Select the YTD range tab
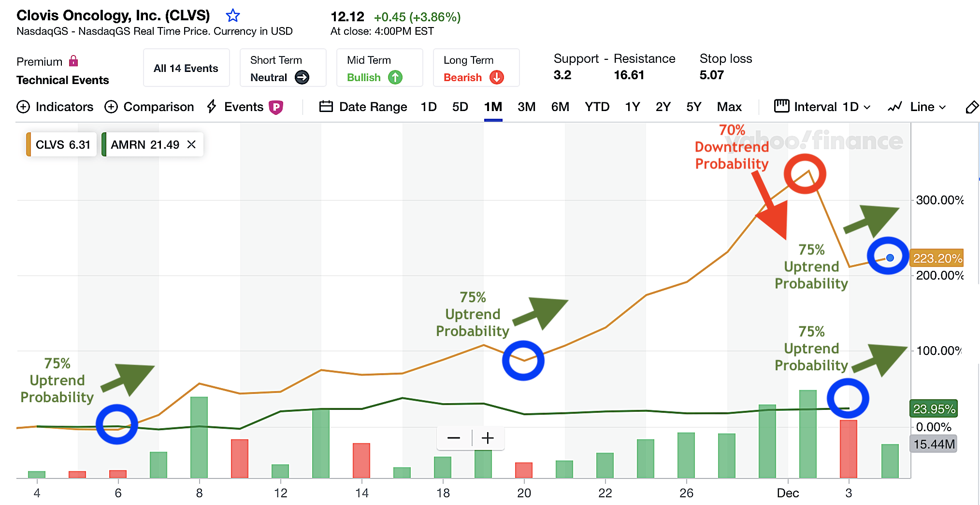980x505 pixels. [x=597, y=107]
